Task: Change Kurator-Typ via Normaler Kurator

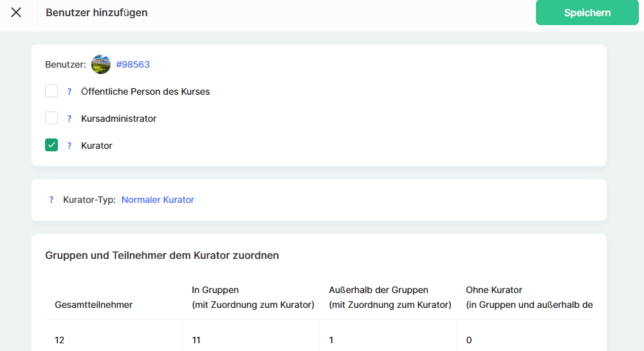Action: (158, 200)
